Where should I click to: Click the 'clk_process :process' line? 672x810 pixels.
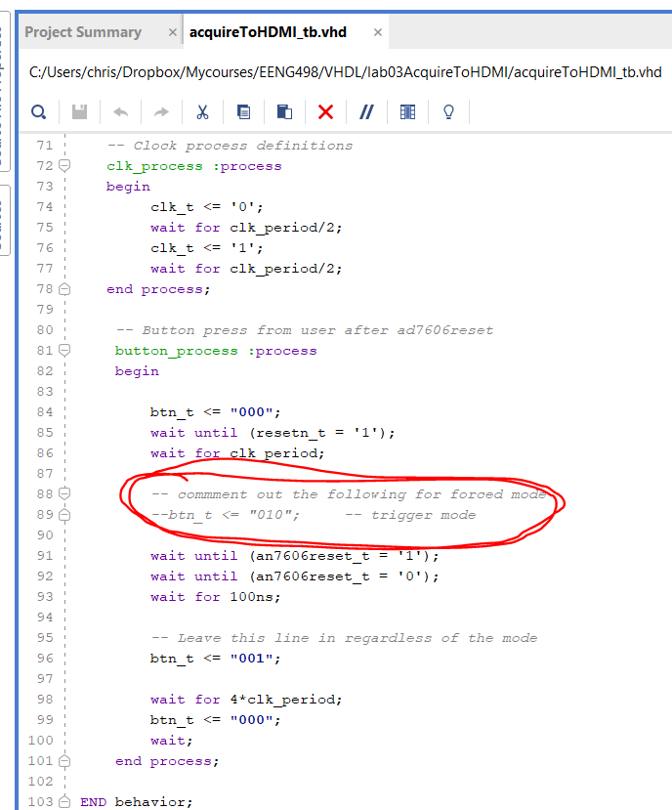tap(194, 166)
